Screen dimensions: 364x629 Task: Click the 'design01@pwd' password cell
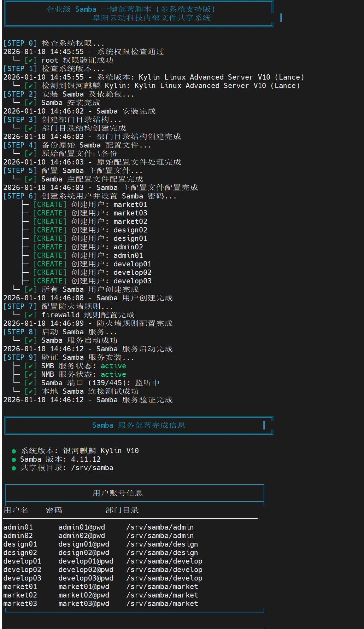coord(84,544)
